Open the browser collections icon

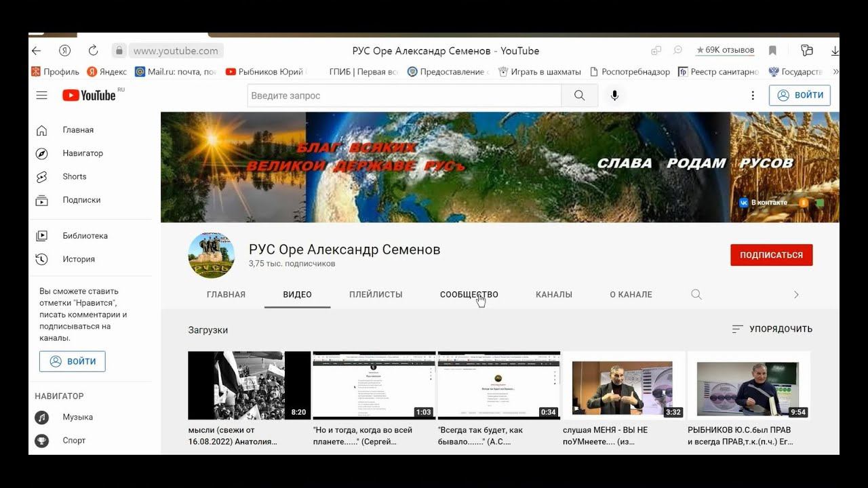[806, 51]
